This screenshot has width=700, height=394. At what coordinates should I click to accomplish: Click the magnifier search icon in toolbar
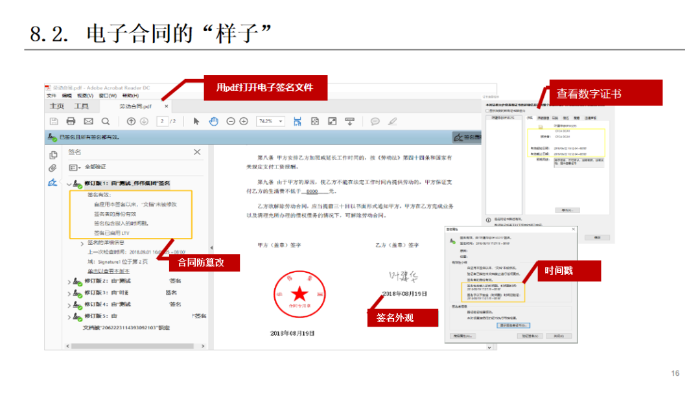105,121
